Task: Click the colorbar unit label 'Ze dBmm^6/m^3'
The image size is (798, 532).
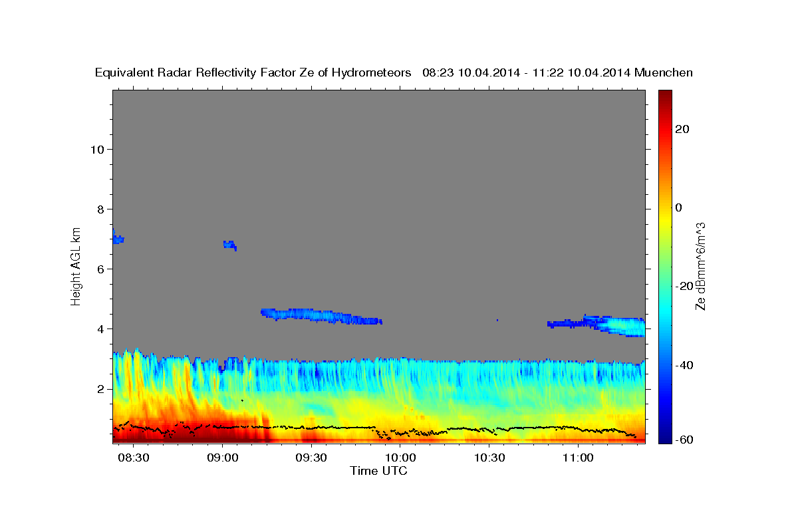Action: click(x=700, y=267)
